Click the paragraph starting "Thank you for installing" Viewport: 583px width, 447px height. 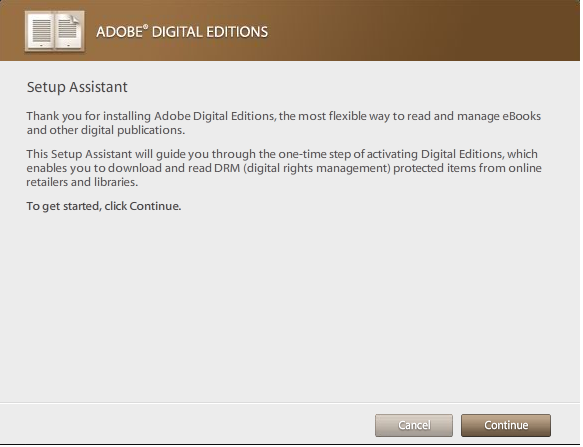[x=284, y=123]
